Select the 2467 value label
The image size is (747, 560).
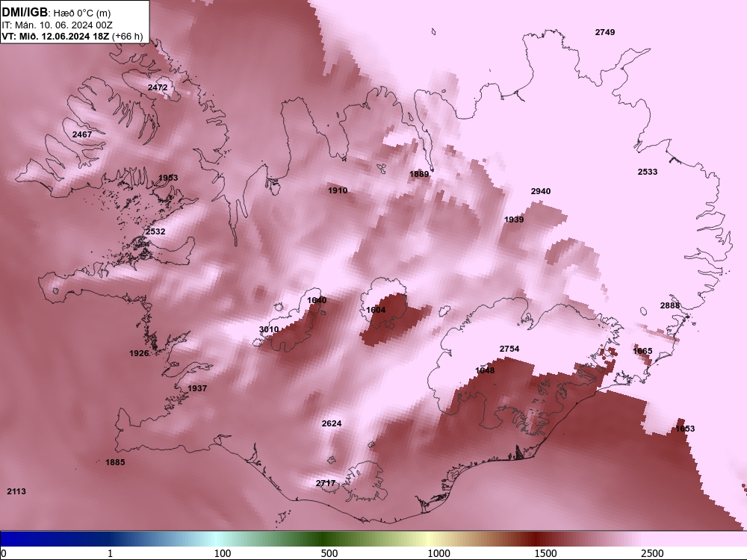click(x=82, y=134)
